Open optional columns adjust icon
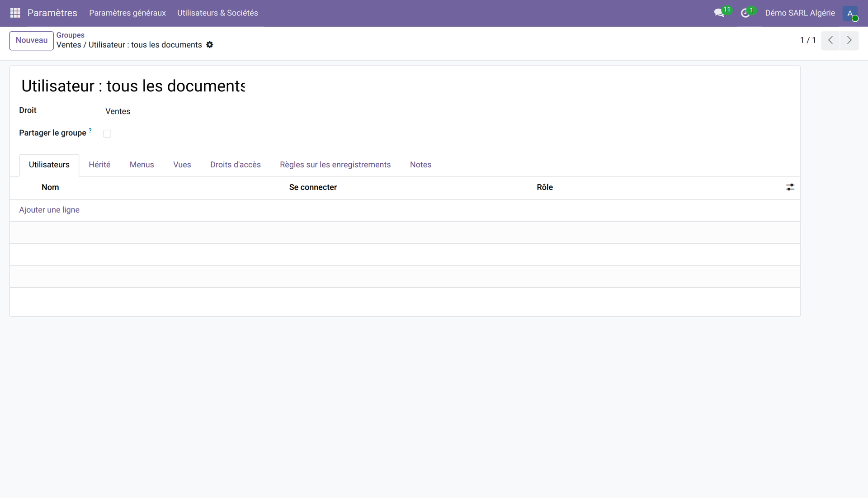868x498 pixels. 790,187
